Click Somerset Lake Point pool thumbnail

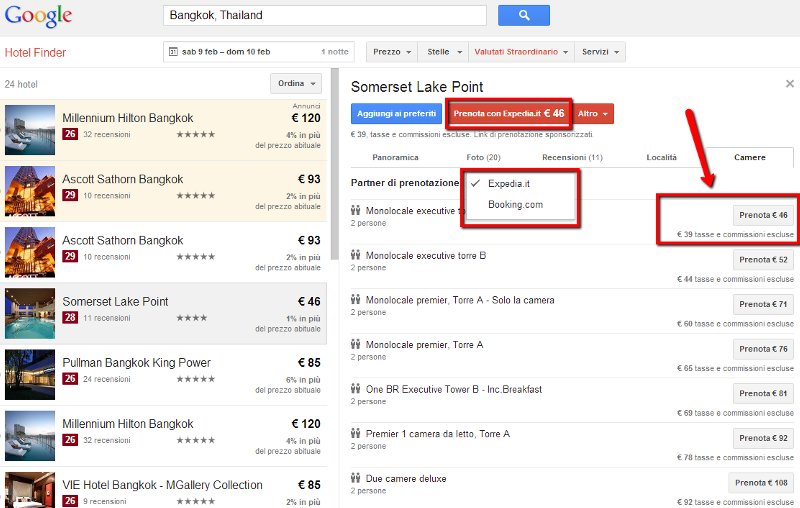coord(30,313)
